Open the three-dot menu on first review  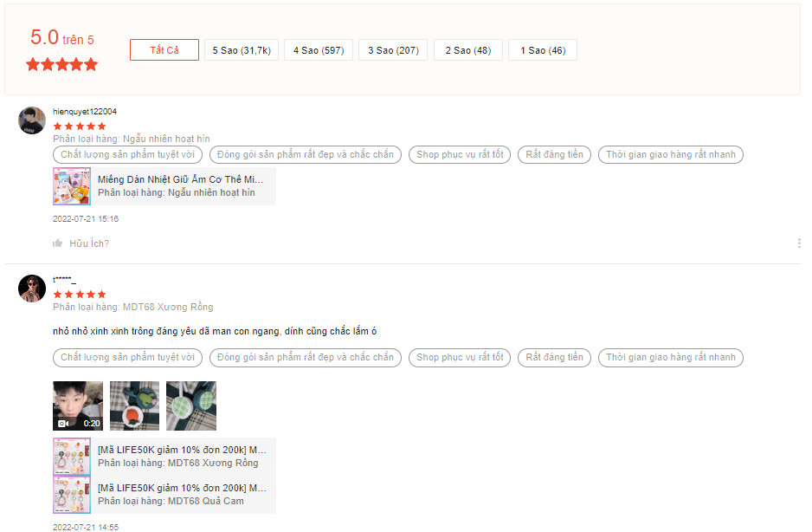pyautogui.click(x=798, y=243)
